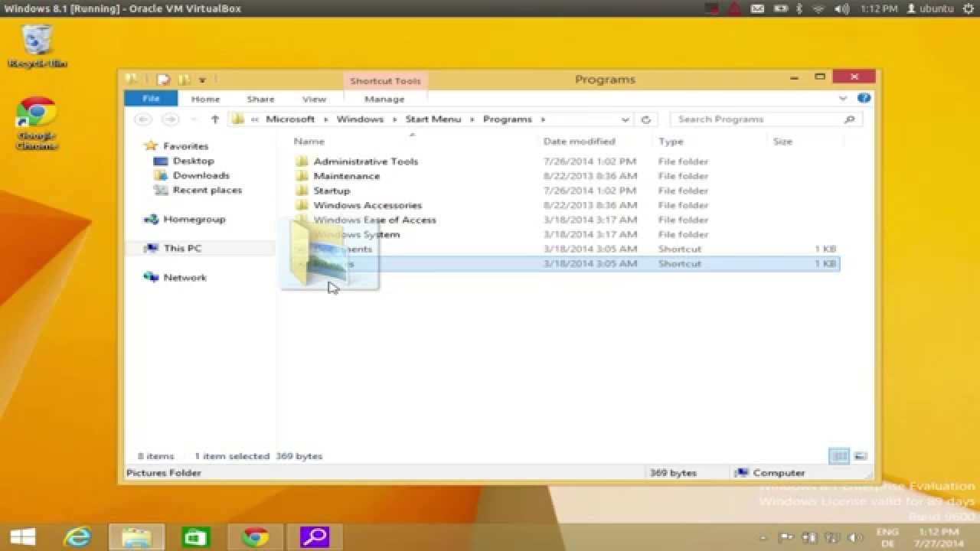Collapse the ribbon with the chevron arrow
This screenshot has width=980, height=551.
[842, 97]
